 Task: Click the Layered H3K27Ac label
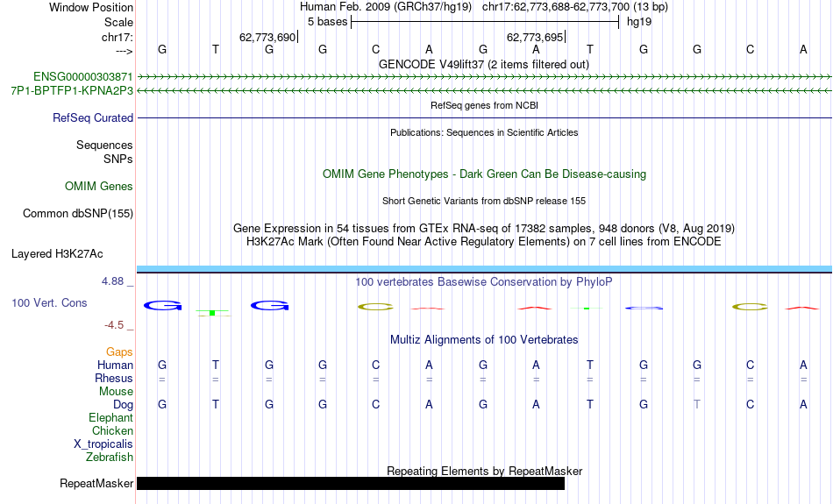pos(57,254)
